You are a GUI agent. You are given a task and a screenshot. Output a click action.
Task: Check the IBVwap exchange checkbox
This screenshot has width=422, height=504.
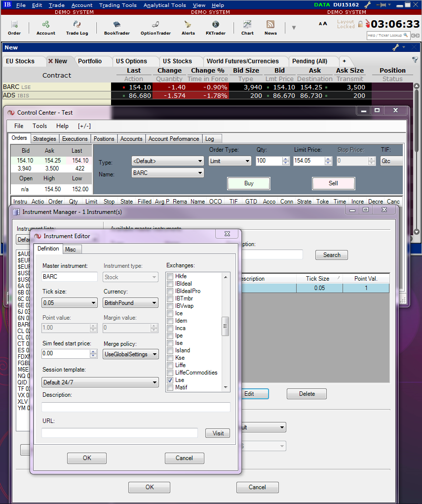(170, 306)
